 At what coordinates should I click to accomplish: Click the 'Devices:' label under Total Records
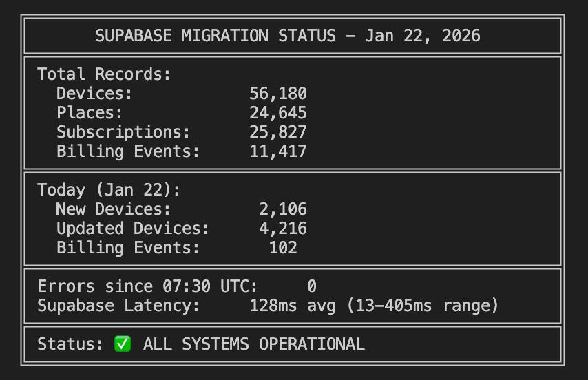pos(94,94)
